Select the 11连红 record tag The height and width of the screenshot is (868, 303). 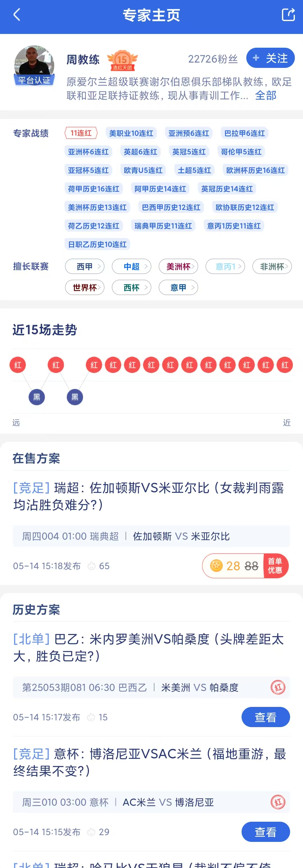(x=81, y=133)
